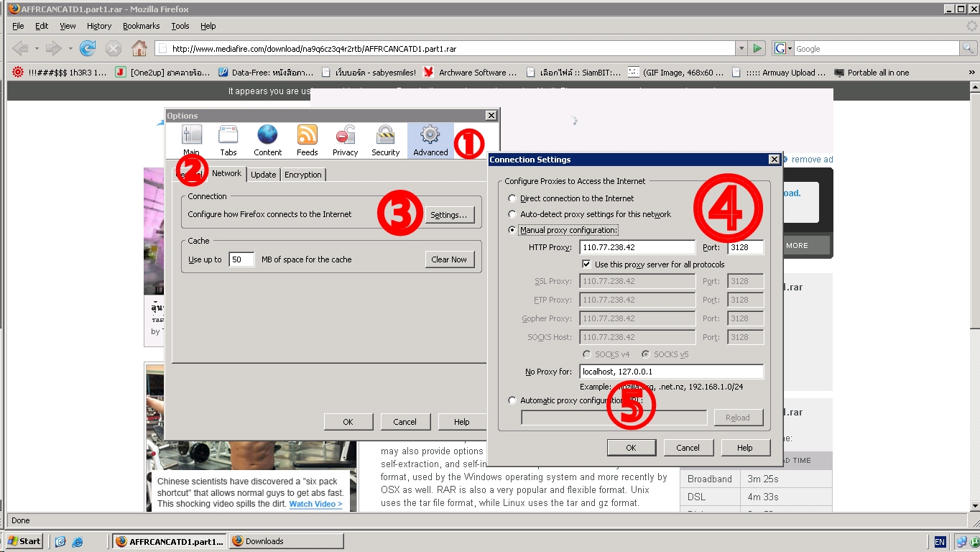Open the History menu
Viewport: 980px width, 552px height.
point(99,26)
